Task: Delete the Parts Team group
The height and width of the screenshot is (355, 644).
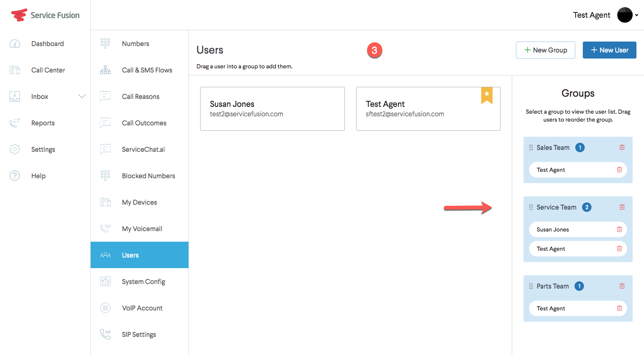Action: (622, 286)
